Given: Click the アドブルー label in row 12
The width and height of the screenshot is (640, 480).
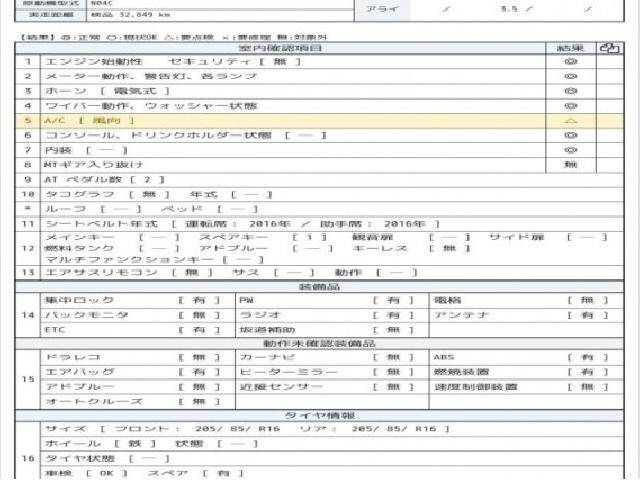Looking at the screenshot, I should 233,249.
